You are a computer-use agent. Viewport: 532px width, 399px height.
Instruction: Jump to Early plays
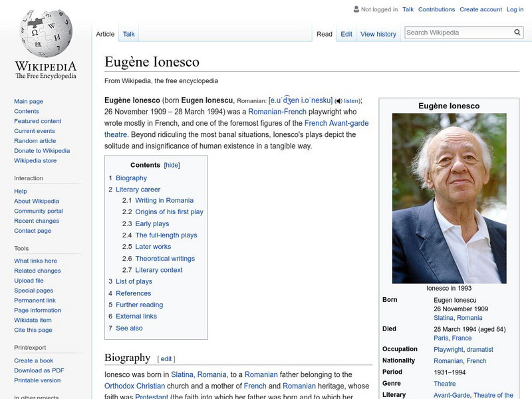[152, 223]
